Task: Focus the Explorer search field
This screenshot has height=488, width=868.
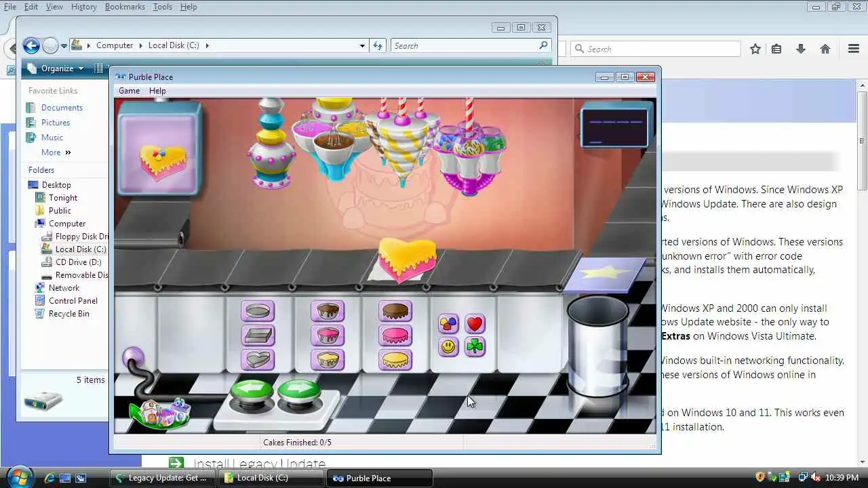Action: coord(470,45)
